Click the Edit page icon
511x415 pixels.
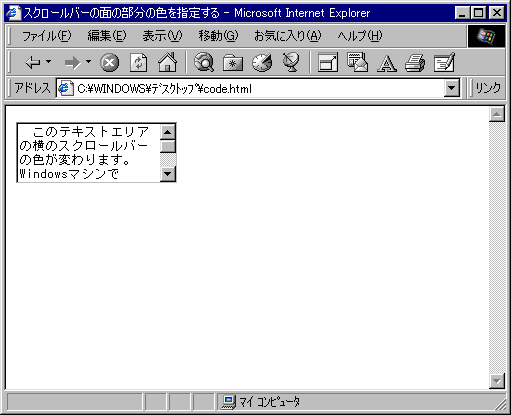(444, 62)
